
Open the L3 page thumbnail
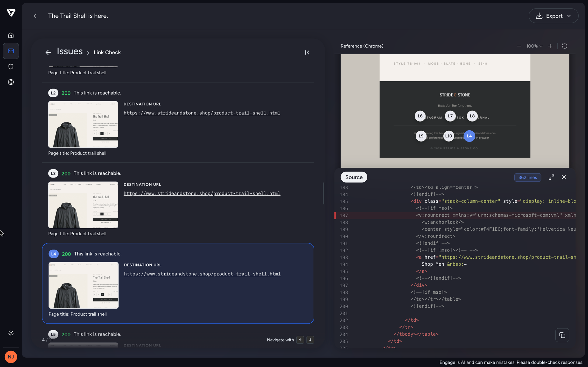pyautogui.click(x=83, y=205)
